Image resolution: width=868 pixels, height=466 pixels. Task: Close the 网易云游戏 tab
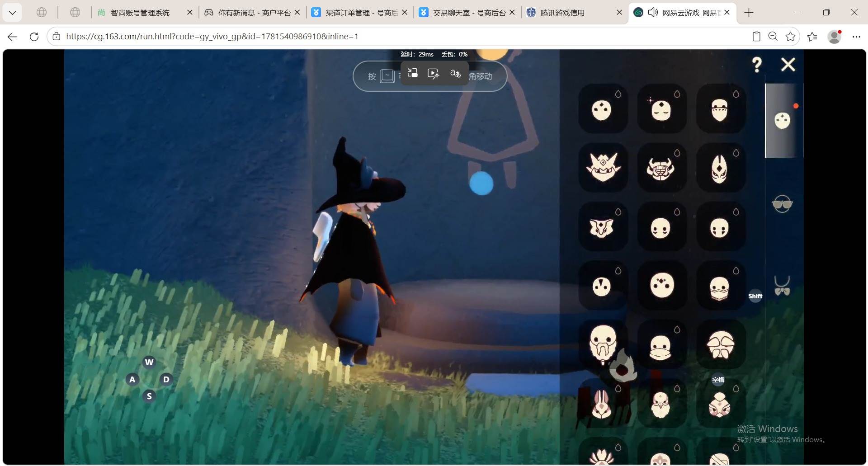[x=727, y=13]
